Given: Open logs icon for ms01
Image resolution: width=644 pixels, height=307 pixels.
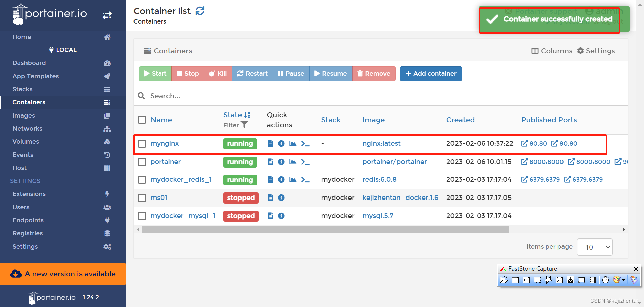Looking at the screenshot, I should click(271, 198).
